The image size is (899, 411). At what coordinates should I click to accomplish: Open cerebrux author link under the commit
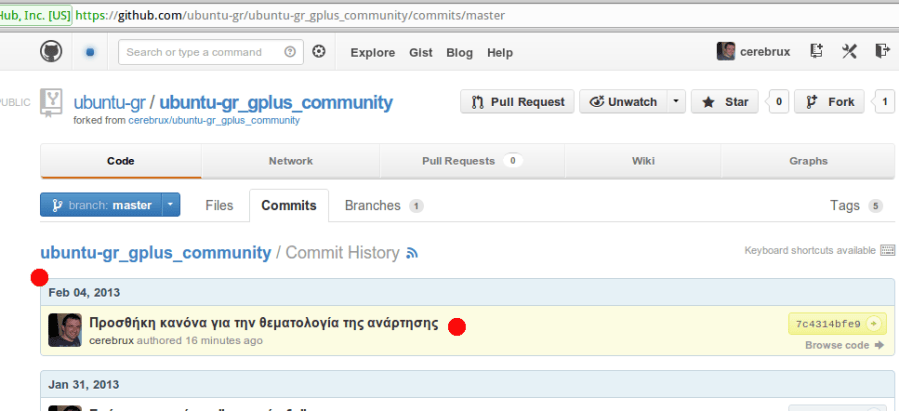pos(111,340)
